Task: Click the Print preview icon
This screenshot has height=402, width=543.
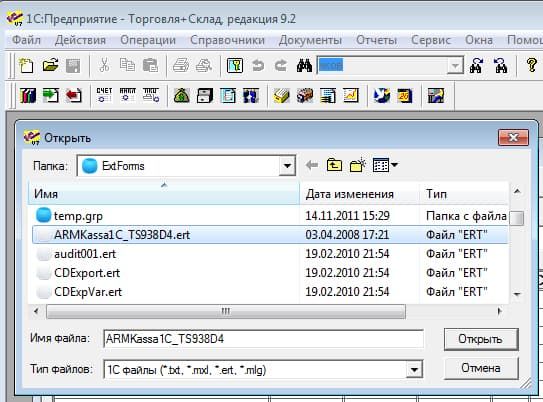Action: click(x=204, y=65)
